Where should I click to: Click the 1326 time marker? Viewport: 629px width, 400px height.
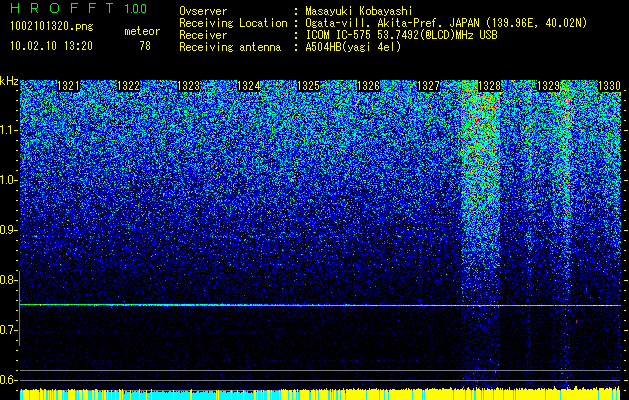point(368,86)
